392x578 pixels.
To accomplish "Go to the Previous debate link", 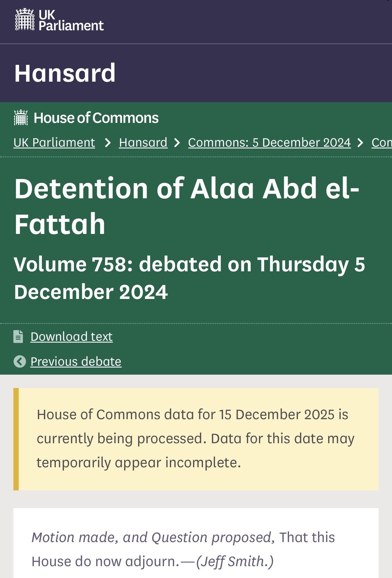I will click(76, 362).
